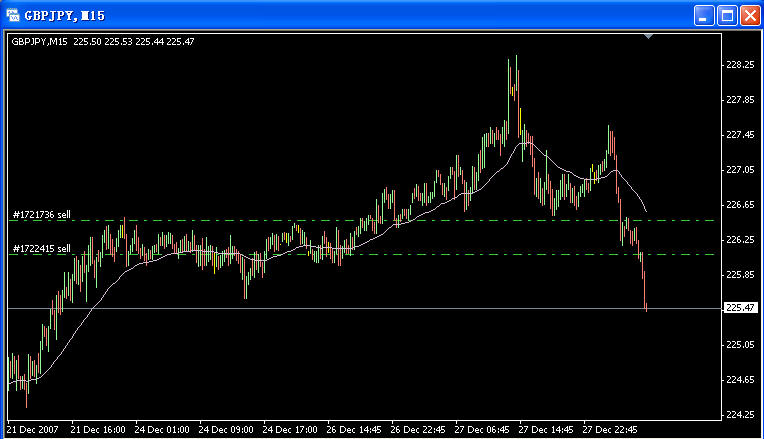Click the 228.25 price scale value

point(740,65)
